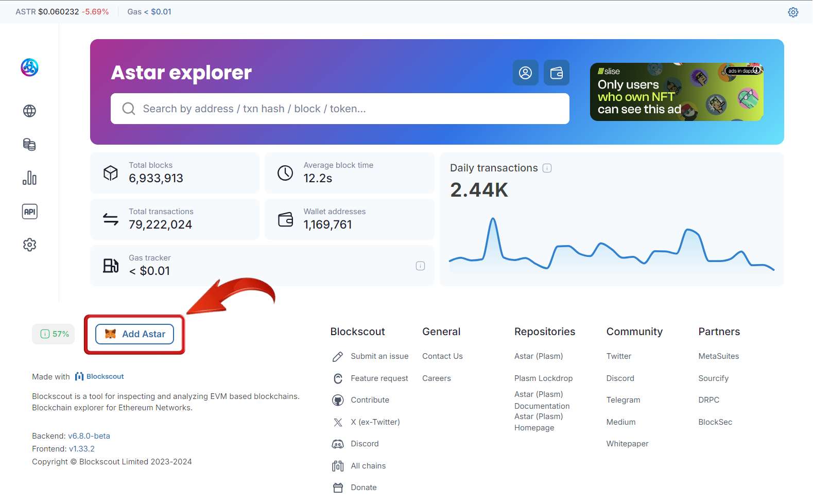
Task: Open DRPC partner link
Action: (x=709, y=400)
